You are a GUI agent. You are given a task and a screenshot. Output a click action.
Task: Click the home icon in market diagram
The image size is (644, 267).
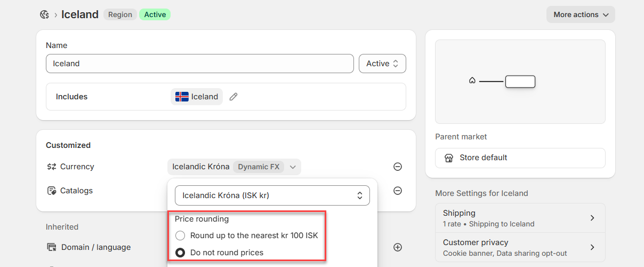tap(472, 81)
